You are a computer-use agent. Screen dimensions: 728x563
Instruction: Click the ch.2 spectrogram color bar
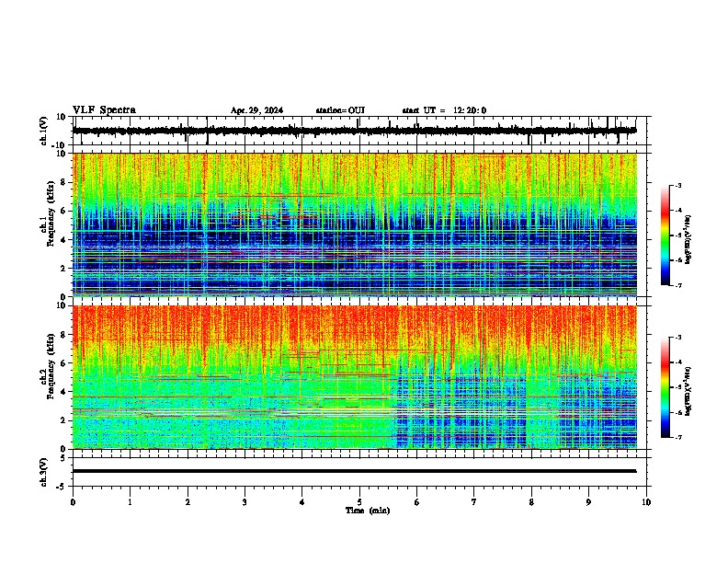[665, 387]
